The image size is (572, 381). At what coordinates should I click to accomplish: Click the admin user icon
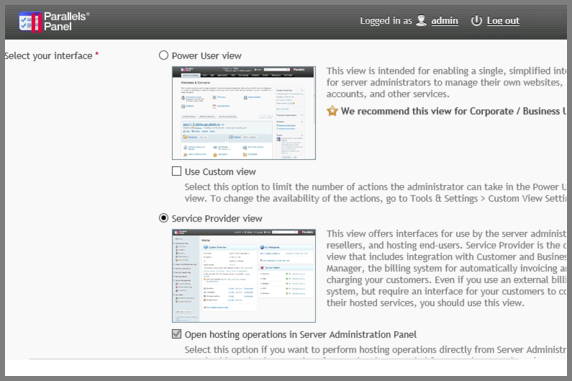tap(421, 20)
